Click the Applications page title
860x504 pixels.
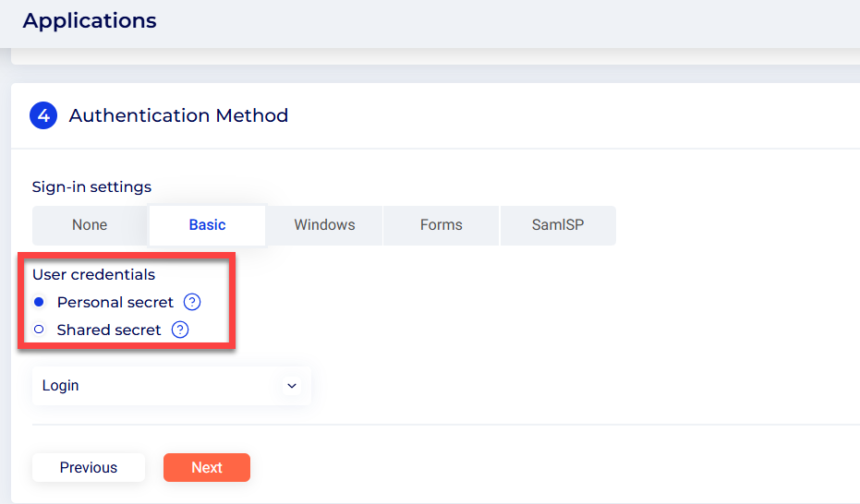[x=90, y=21]
